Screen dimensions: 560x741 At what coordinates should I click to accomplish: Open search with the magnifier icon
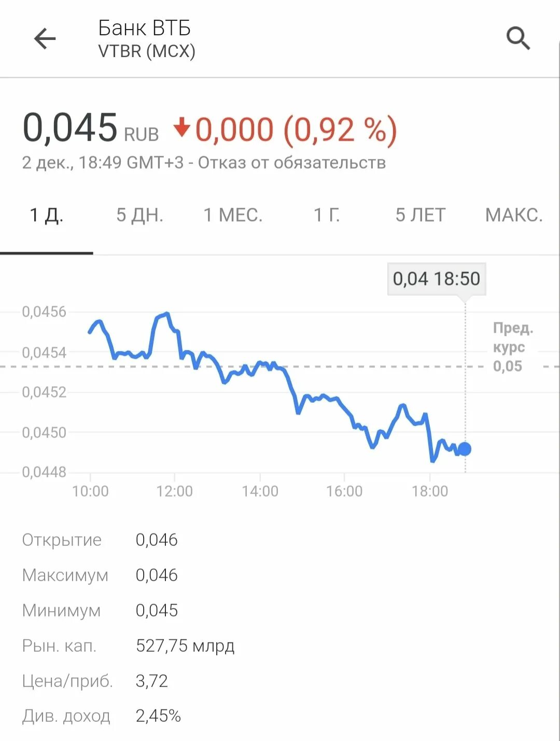tap(518, 38)
